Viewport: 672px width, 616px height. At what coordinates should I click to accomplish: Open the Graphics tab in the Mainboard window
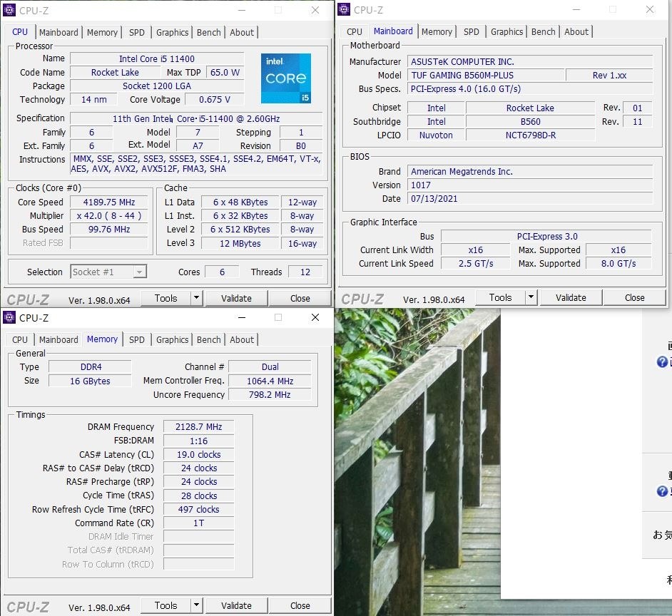(x=507, y=31)
